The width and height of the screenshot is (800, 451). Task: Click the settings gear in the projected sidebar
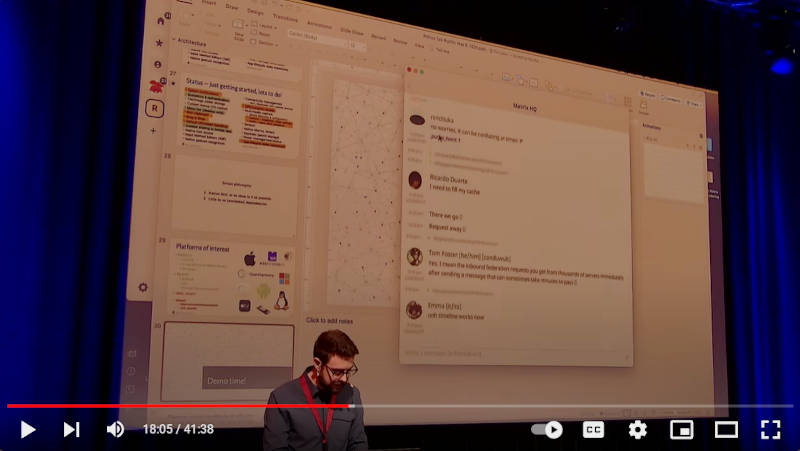tap(143, 288)
